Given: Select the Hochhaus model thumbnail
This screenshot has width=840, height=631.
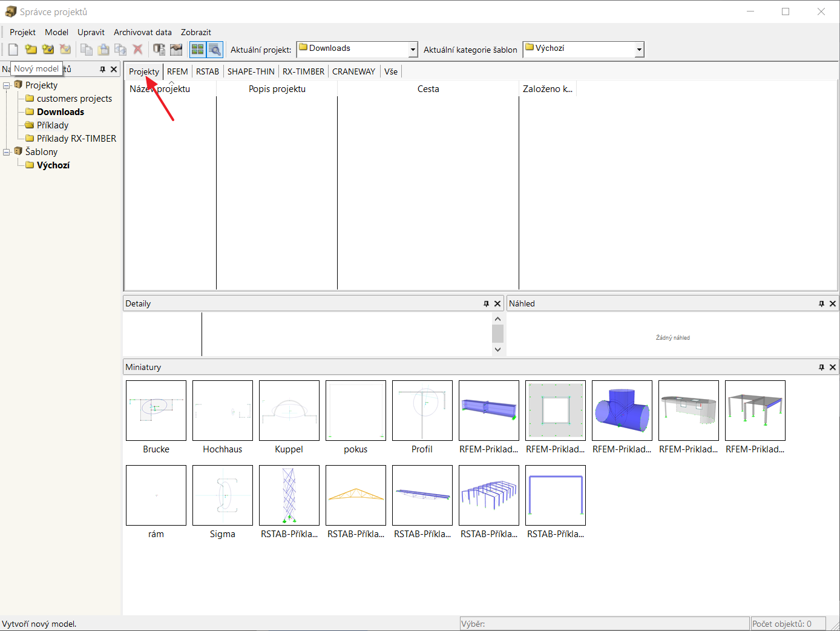Looking at the screenshot, I should coord(223,411).
